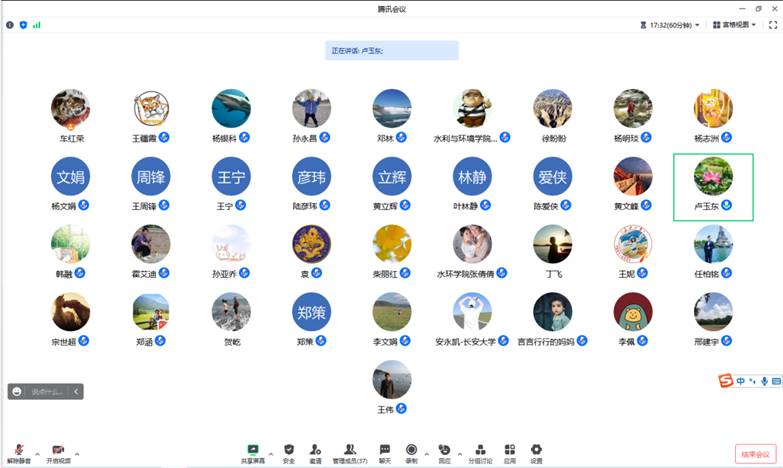Click the Invite (邀请) icon
Image resolution: width=783 pixels, height=468 pixels.
click(x=315, y=453)
